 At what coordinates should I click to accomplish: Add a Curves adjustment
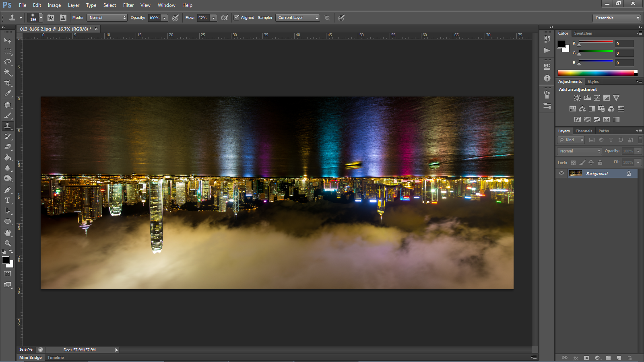597,98
